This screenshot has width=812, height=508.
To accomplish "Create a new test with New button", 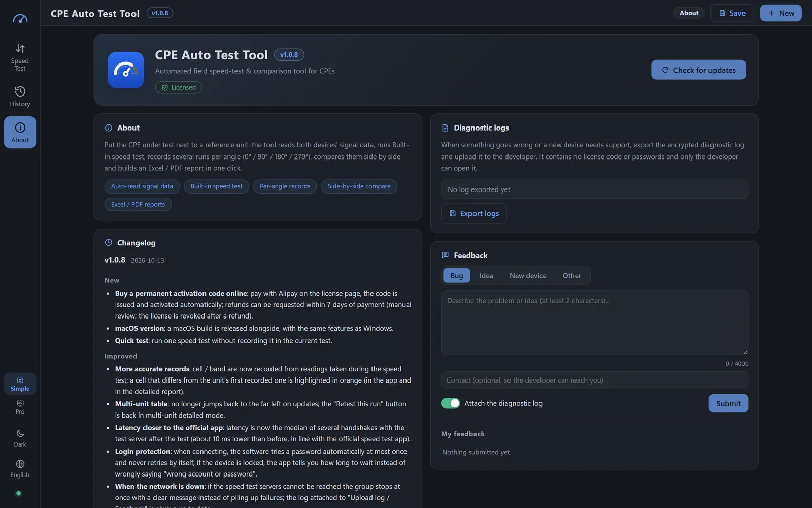I will coord(781,13).
